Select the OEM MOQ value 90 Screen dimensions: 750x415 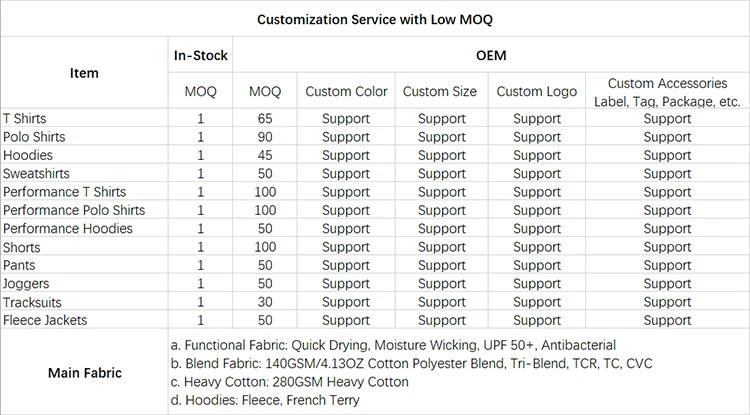click(265, 137)
